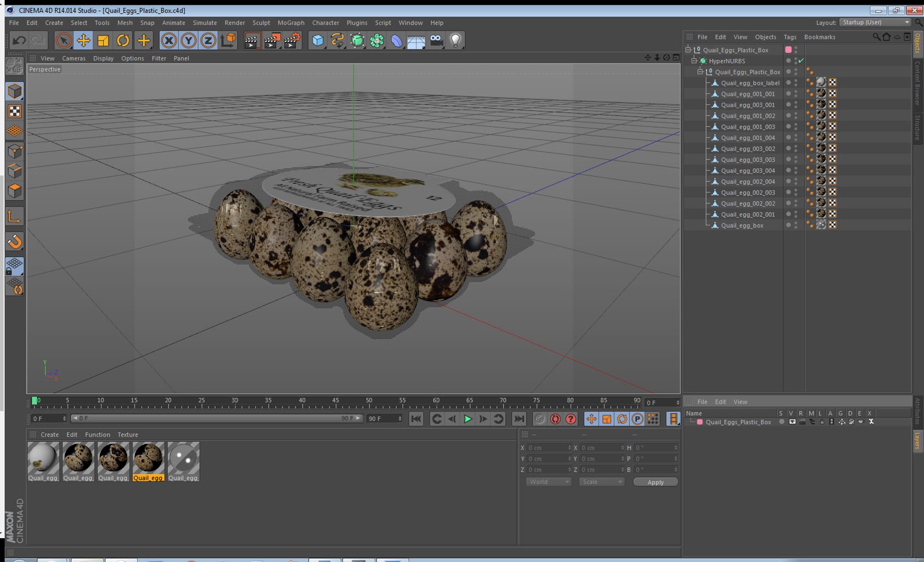Play the animation forward
This screenshot has width=924, height=562.
[467, 419]
